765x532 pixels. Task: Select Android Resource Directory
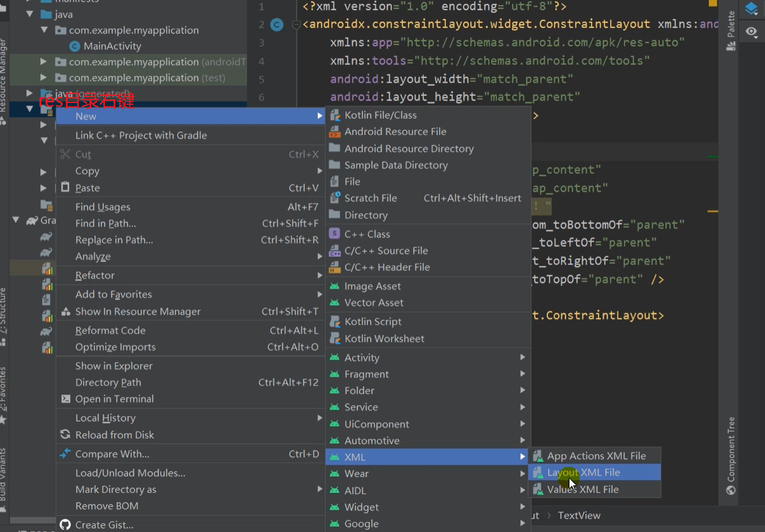click(428, 149)
